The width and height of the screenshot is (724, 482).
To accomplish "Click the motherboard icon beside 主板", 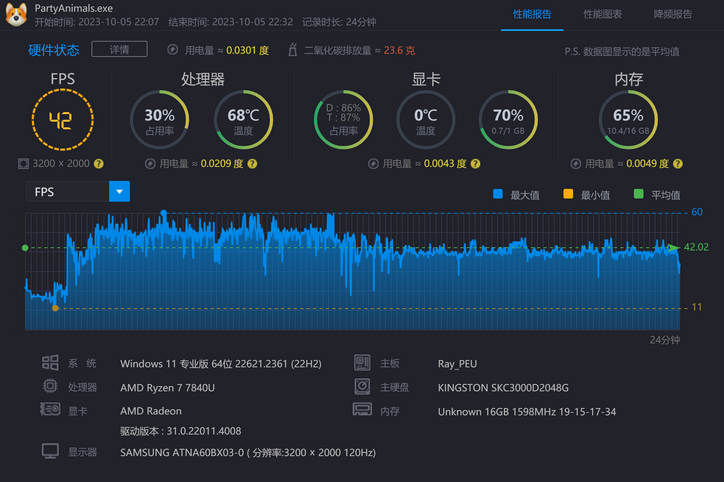I will click(362, 363).
